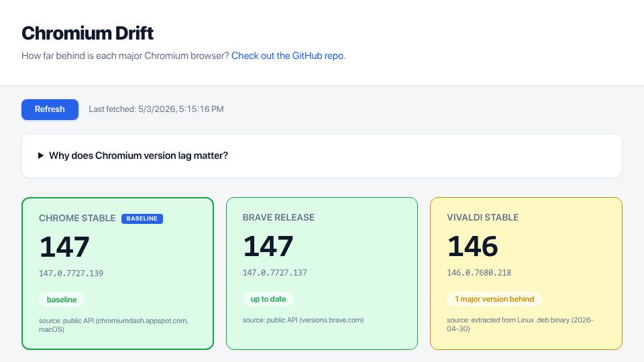Click the large 146 version number
The image size is (644, 362).
(x=473, y=246)
